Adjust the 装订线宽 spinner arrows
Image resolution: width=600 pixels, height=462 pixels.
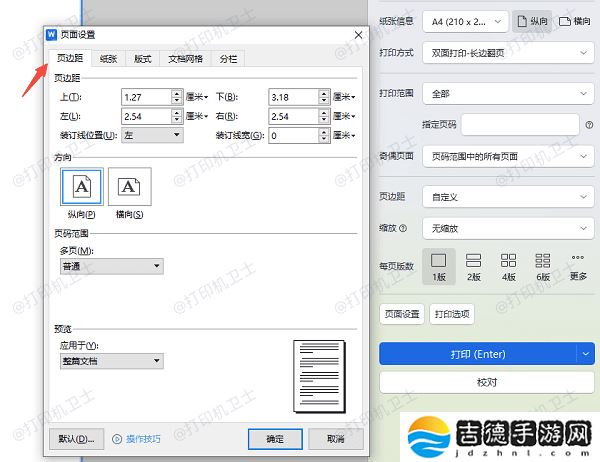[324, 135]
